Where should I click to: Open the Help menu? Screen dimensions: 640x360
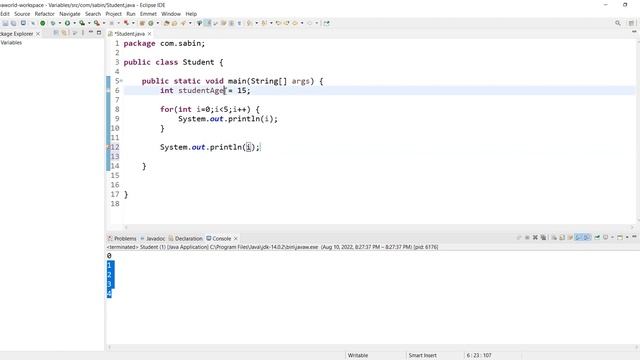pos(191,14)
